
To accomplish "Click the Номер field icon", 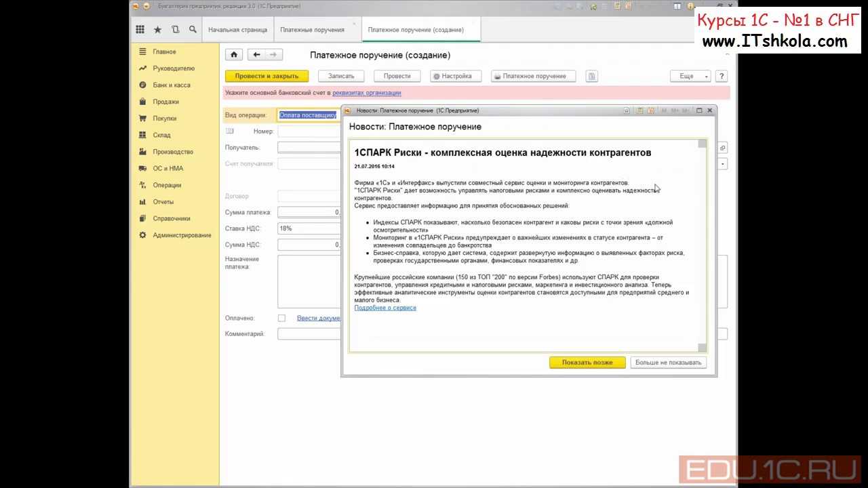I will pyautogui.click(x=230, y=131).
